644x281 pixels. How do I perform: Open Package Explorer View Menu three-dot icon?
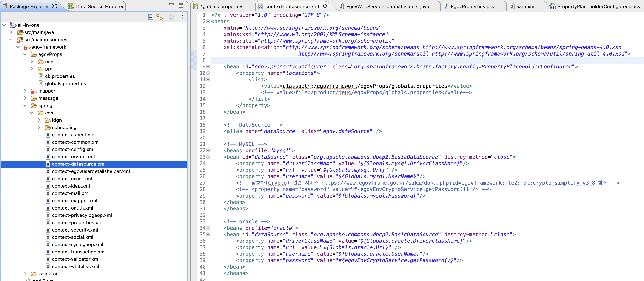(x=182, y=17)
